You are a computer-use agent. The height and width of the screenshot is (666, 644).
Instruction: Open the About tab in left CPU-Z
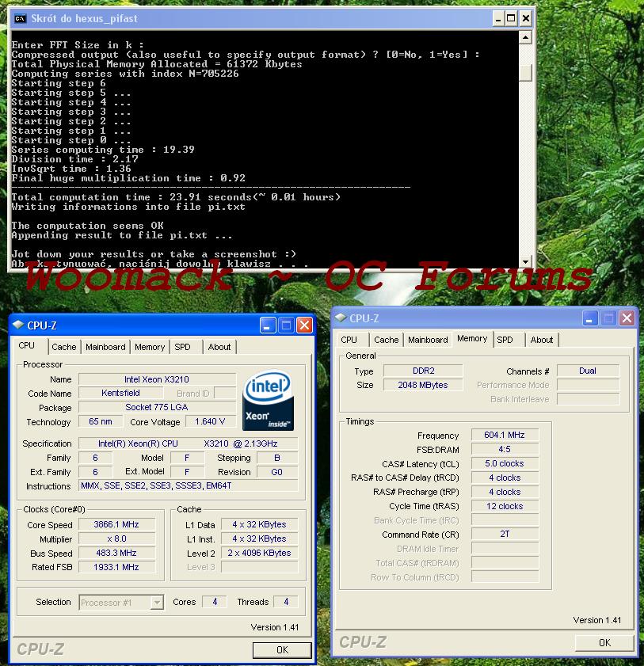point(219,347)
